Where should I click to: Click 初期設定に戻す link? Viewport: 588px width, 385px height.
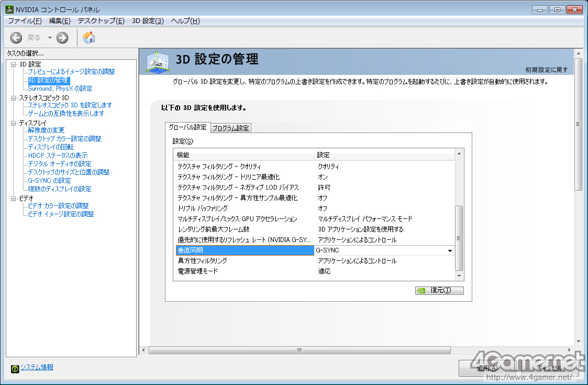click(x=547, y=70)
